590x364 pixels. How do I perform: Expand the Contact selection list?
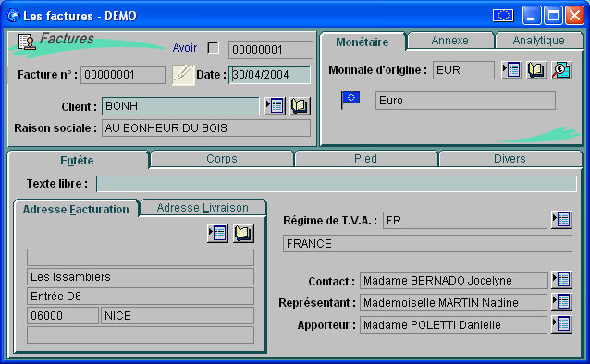561,280
